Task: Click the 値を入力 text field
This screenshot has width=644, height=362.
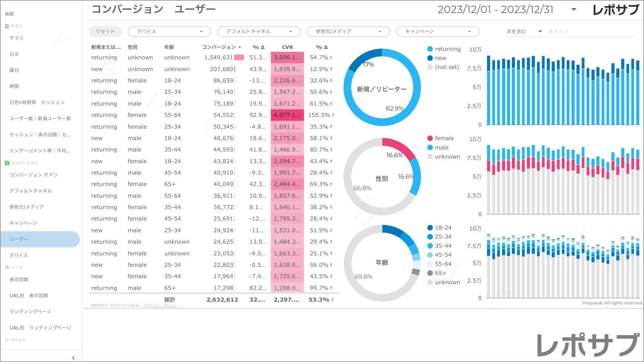Action: pos(590,32)
